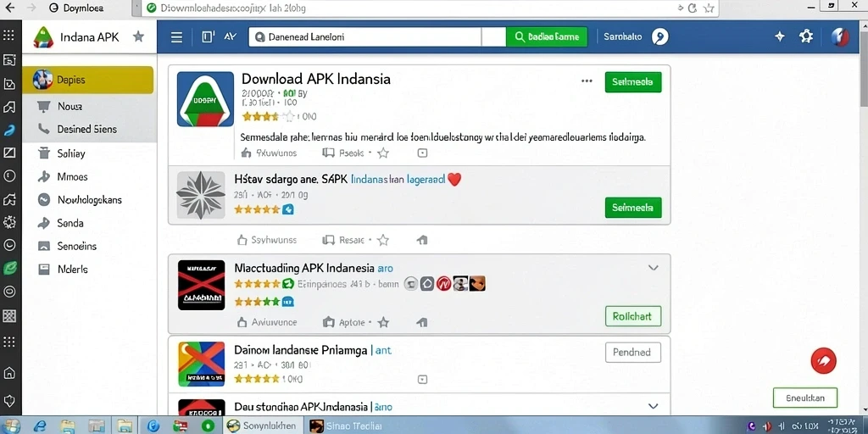The height and width of the screenshot is (434, 868).
Task: Click the Indana APK logo icon
Action: pyautogui.click(x=43, y=37)
